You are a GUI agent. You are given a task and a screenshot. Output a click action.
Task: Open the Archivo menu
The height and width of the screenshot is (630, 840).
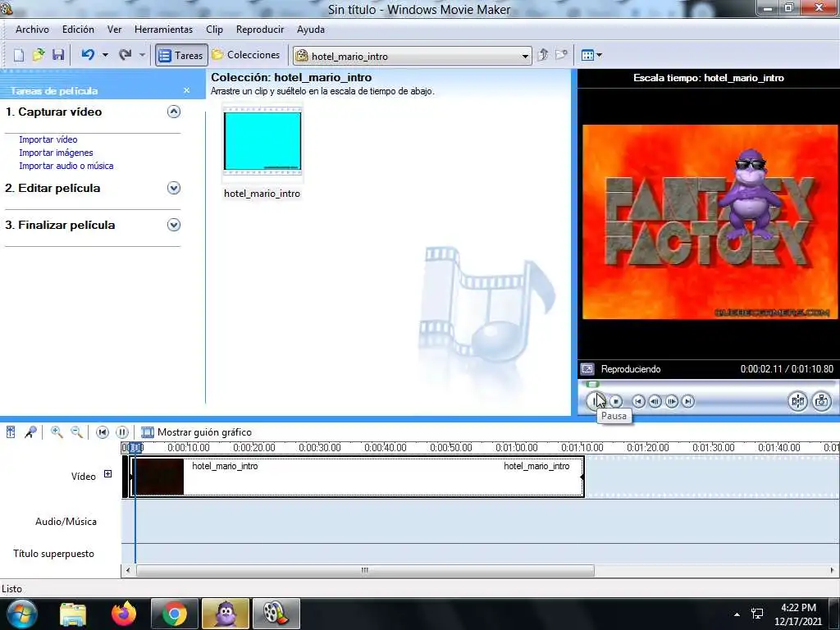32,30
